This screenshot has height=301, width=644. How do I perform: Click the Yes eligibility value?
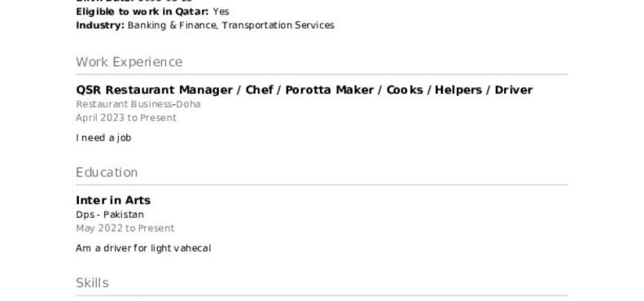pyautogui.click(x=221, y=11)
